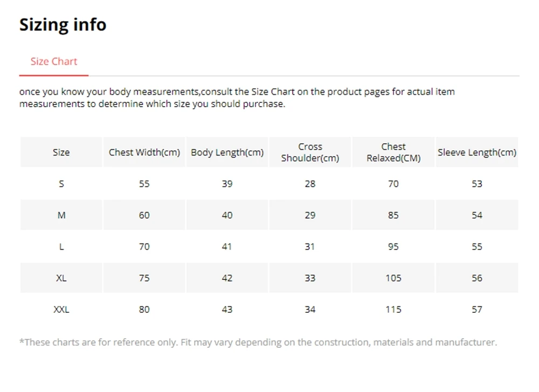The image size is (539, 392).
Task: Click the Chest Width(cm) column header
Action: (144, 152)
